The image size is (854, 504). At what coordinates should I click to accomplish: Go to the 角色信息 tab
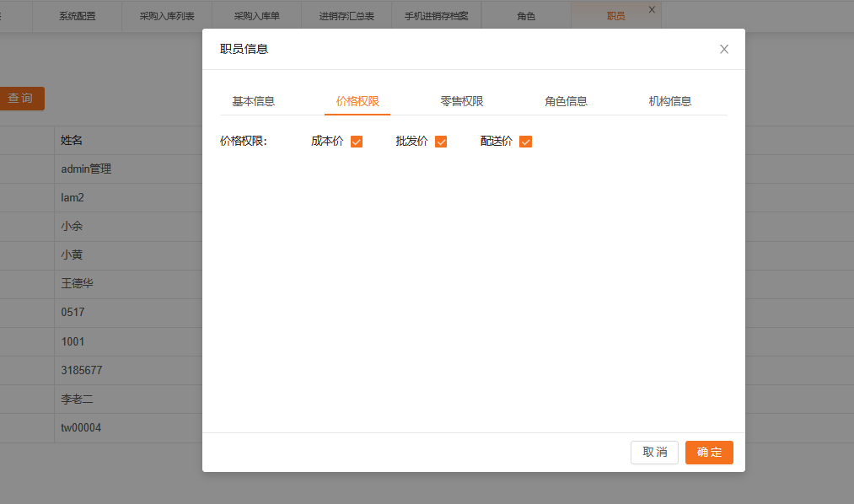pos(566,101)
